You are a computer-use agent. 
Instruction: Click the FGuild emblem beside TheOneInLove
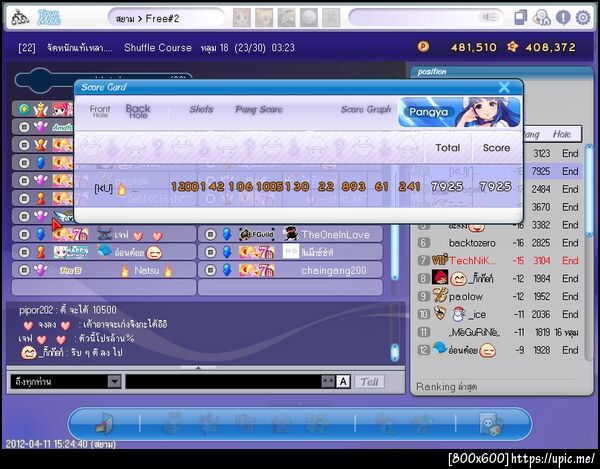257,234
